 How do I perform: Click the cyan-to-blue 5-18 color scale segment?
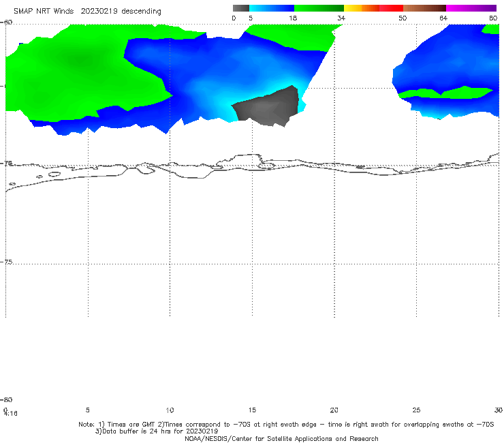pyautogui.click(x=272, y=8)
